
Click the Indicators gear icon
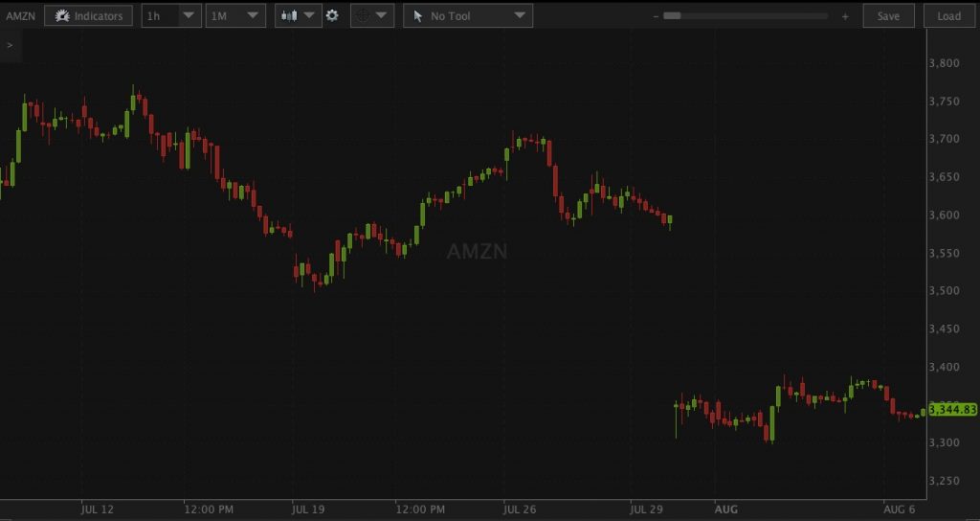(62, 15)
